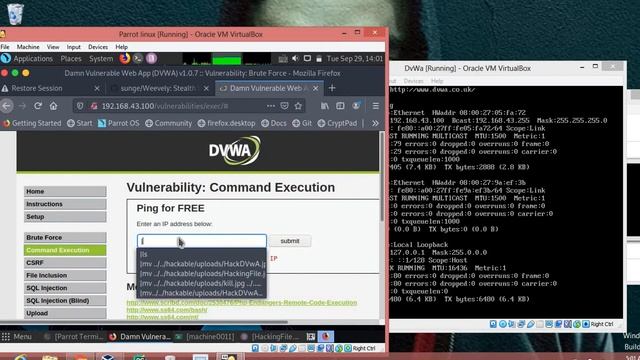Screen dimensions: 640x360
Task: Select kill.jpg autocomplete suggestion
Action: [202, 283]
